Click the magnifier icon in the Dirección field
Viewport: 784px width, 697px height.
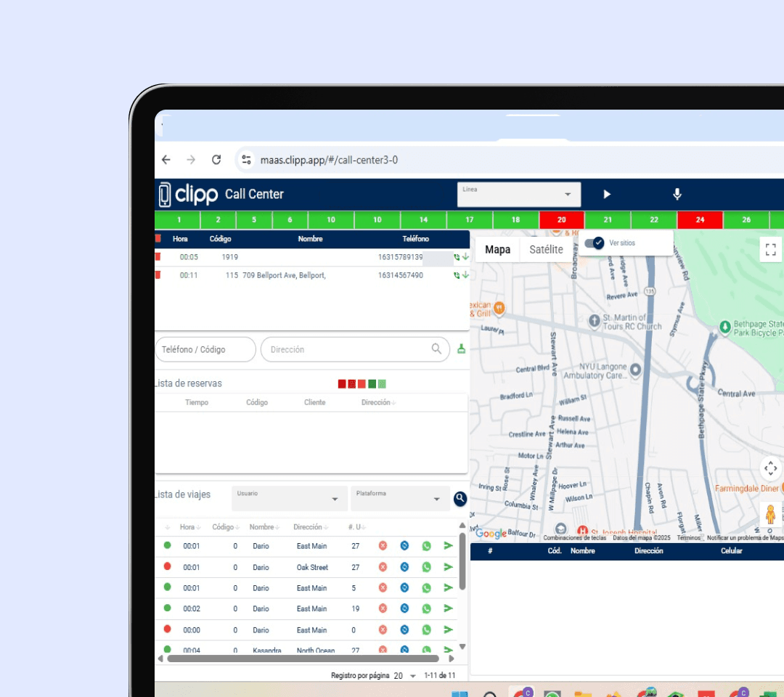pos(436,348)
